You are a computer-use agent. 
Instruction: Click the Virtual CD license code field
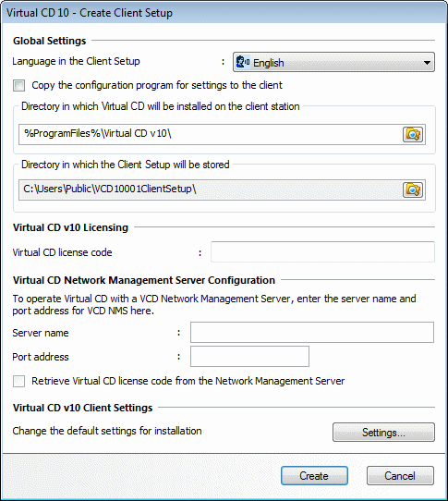[x=322, y=251]
